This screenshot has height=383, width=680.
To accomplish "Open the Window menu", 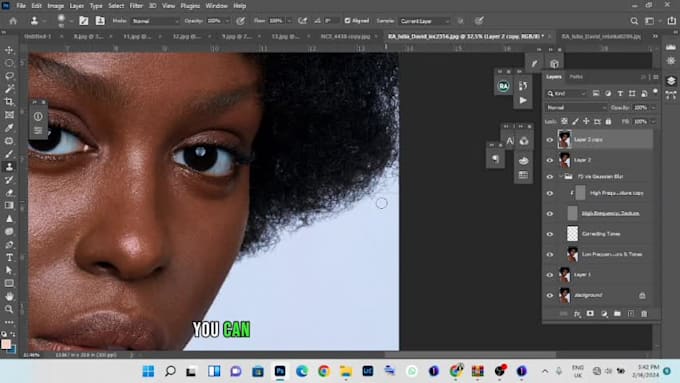I will tap(216, 6).
